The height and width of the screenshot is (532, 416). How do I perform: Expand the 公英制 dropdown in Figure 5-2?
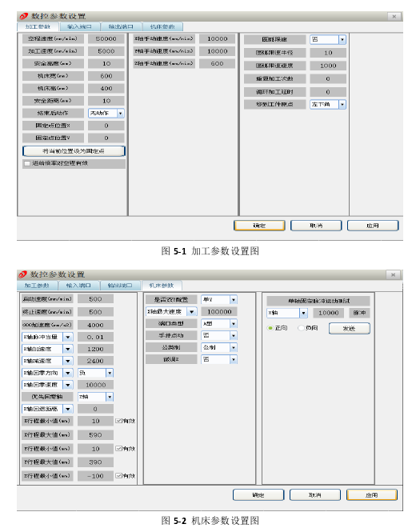point(219,347)
